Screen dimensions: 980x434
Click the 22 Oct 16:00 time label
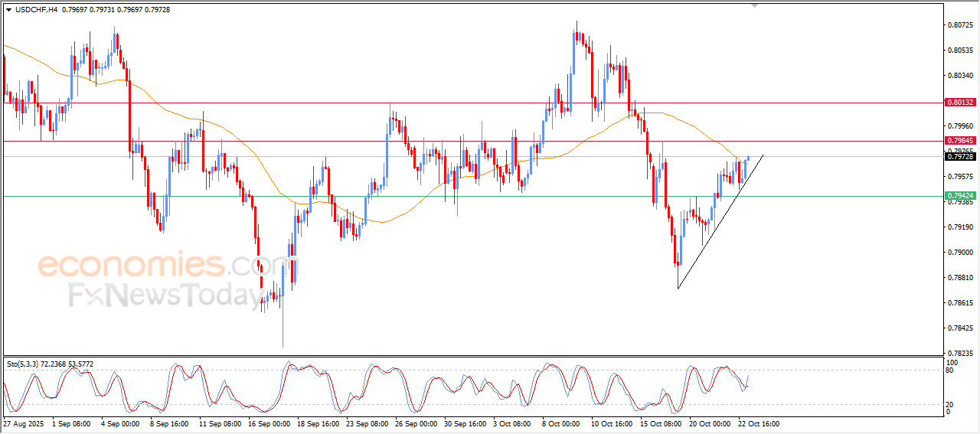pyautogui.click(x=758, y=423)
